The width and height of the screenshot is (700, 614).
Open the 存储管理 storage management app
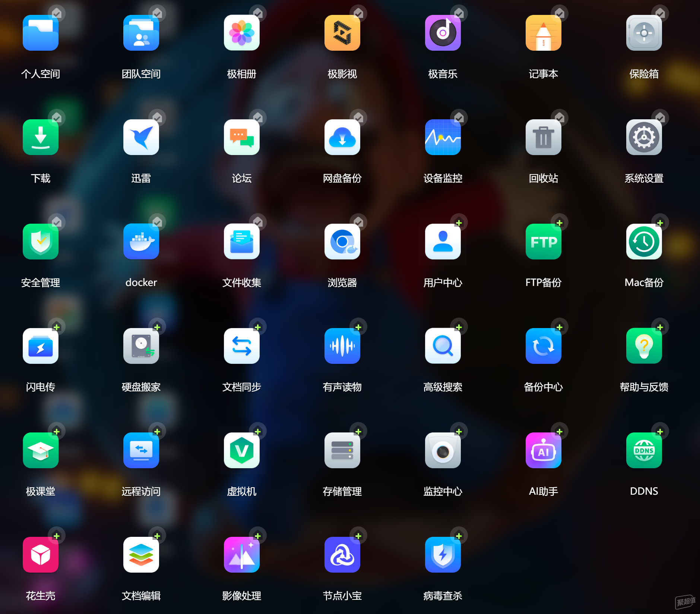tap(342, 450)
